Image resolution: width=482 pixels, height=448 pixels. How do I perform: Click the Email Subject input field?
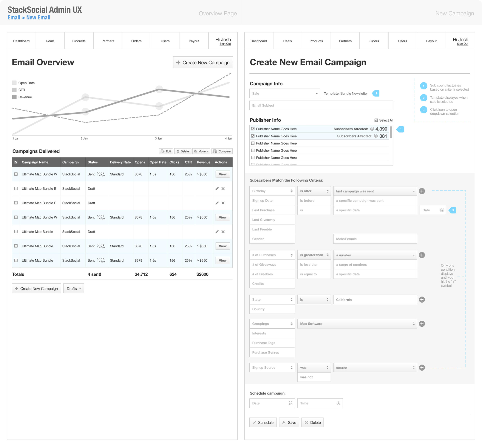321,105
